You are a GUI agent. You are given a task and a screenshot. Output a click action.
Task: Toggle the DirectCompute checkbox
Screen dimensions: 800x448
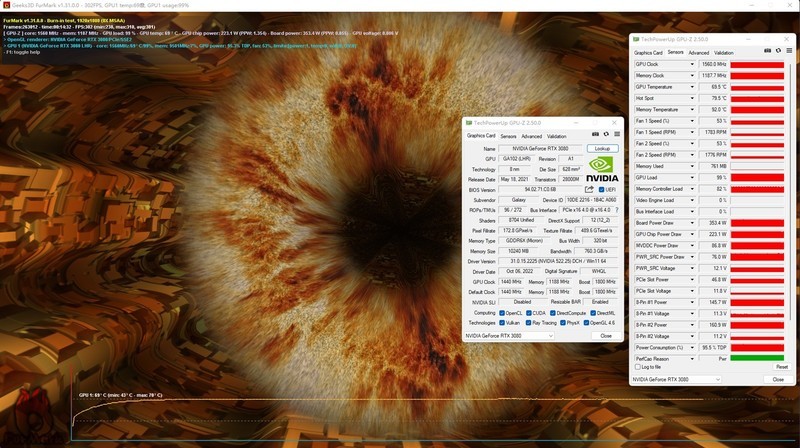coord(553,313)
